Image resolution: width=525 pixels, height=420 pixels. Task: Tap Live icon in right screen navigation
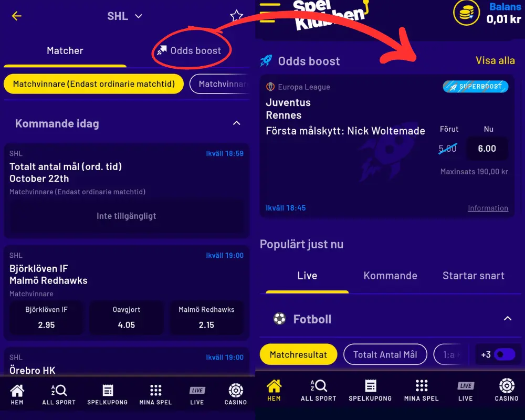[465, 390]
